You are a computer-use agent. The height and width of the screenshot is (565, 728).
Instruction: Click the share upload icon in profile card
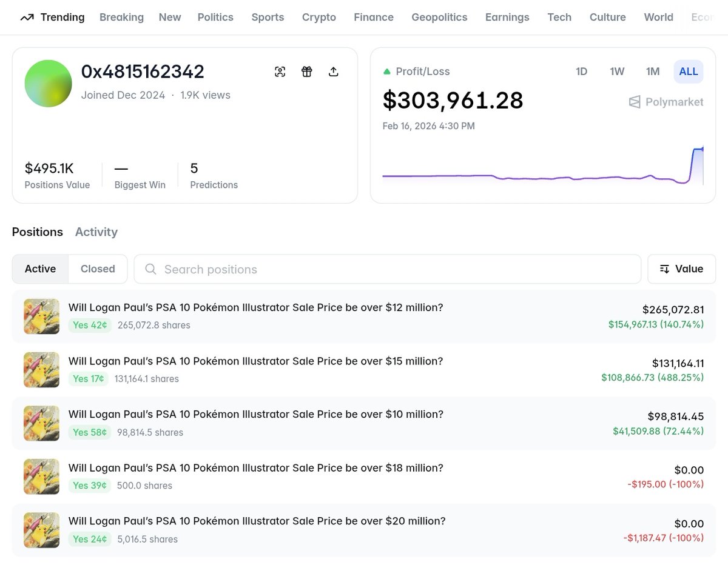coord(333,72)
